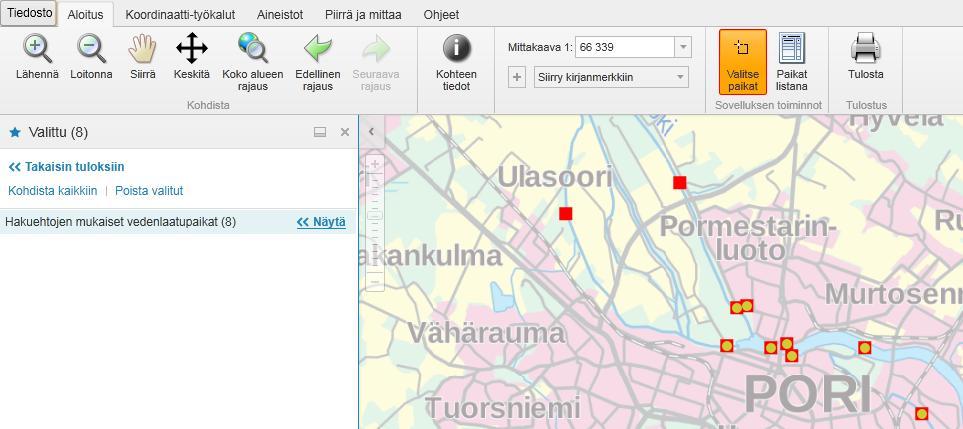This screenshot has height=429, width=963.
Task: Click map zoom slider plus button
Action: 375,164
